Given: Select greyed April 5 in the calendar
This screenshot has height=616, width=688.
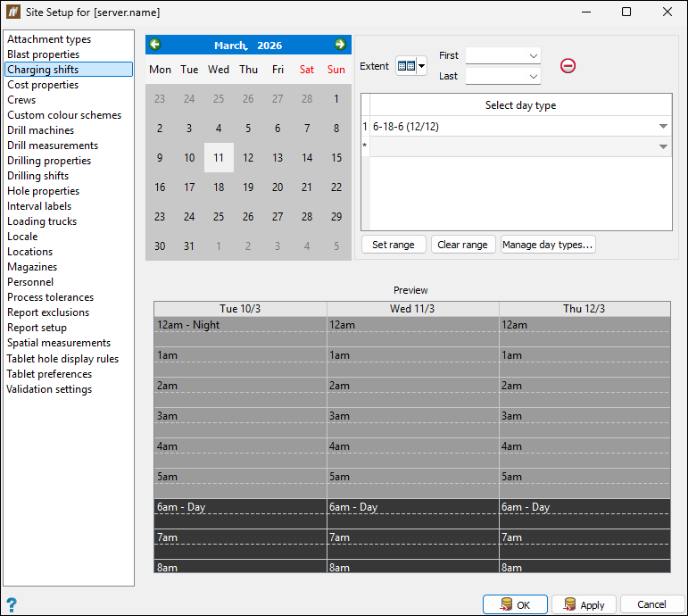Looking at the screenshot, I should coord(336,246).
